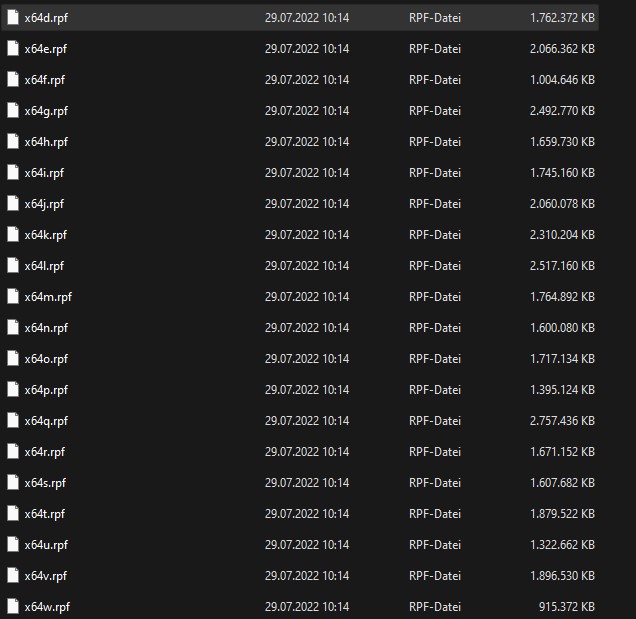Select the file name x64h.rpf
The width and height of the screenshot is (636, 619).
(x=46, y=142)
